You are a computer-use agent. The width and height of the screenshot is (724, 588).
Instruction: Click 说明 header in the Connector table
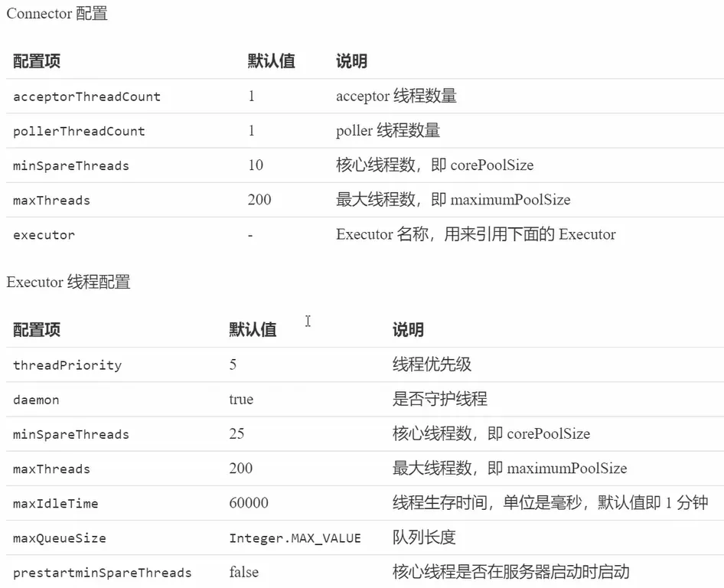(351, 61)
